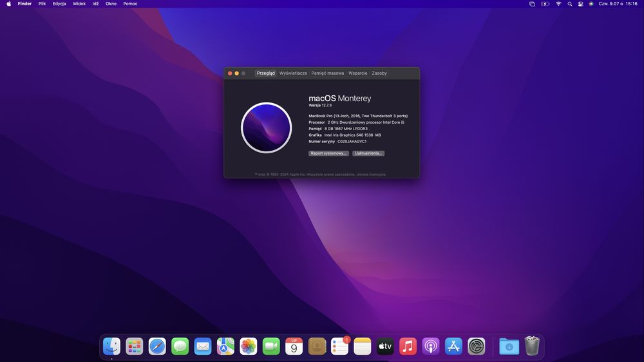Open the Pomoc menu

(x=130, y=4)
